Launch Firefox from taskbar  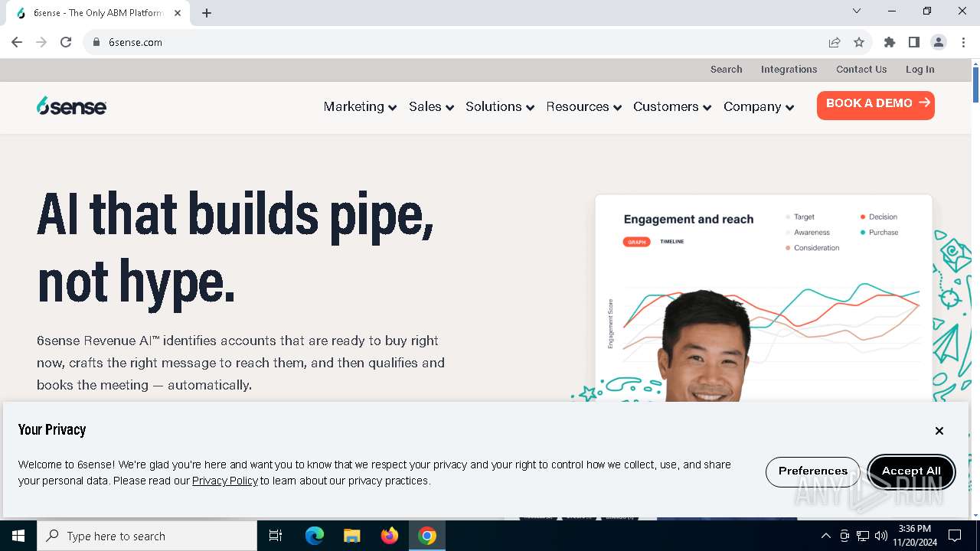(390, 536)
